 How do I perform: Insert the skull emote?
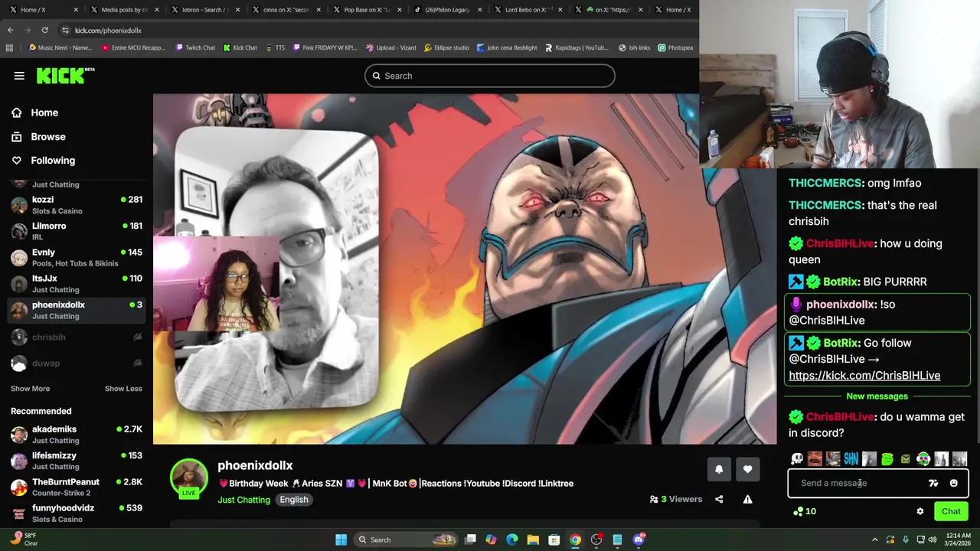coord(797,459)
